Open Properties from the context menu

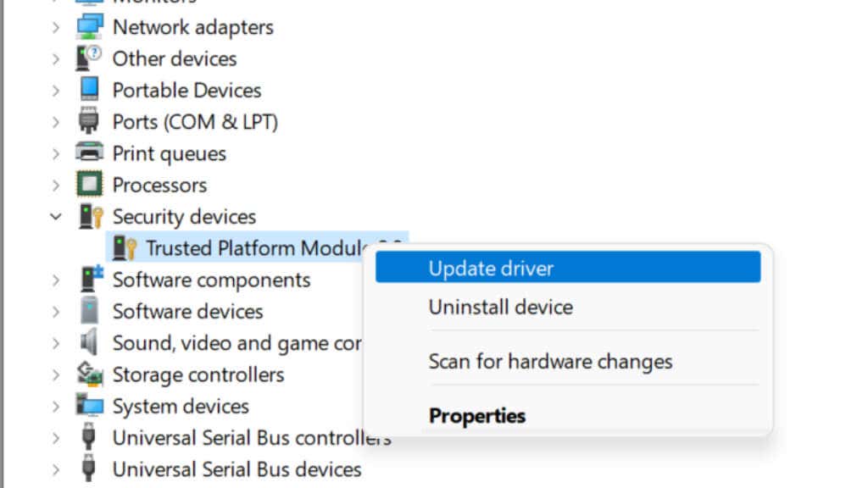click(x=568, y=415)
